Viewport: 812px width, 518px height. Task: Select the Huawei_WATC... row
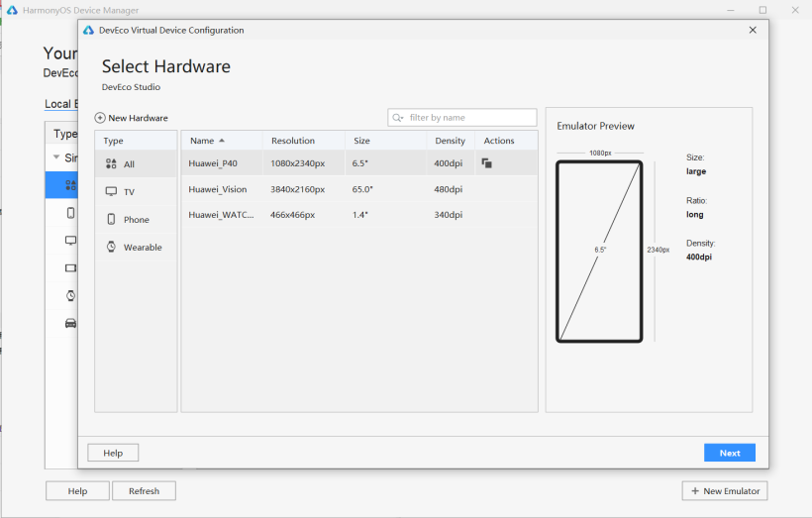point(359,215)
